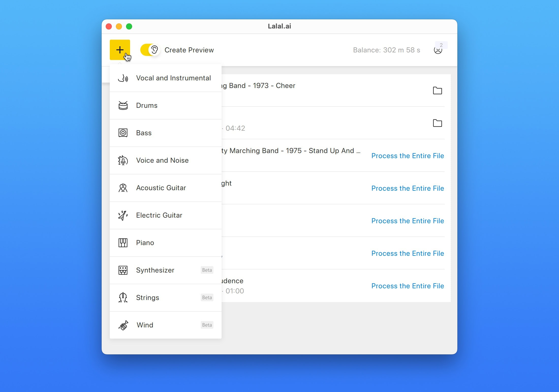The image size is (559, 392).
Task: Click the Bass speaker icon
Action: [x=123, y=133]
